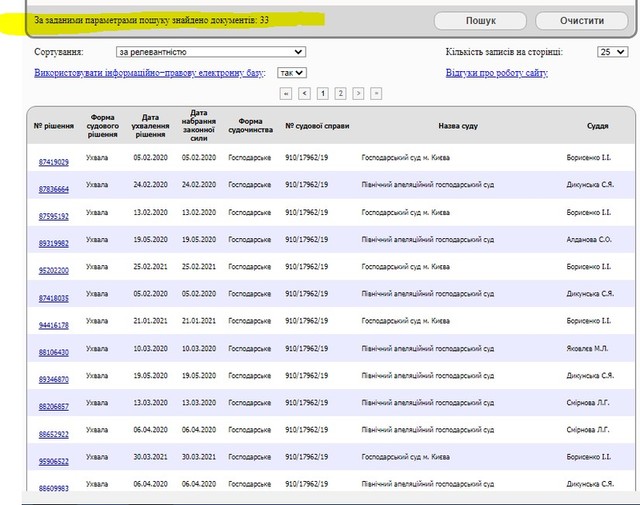Click Кількість записів на сторінці label
The width and height of the screenshot is (640, 505).
click(504, 52)
